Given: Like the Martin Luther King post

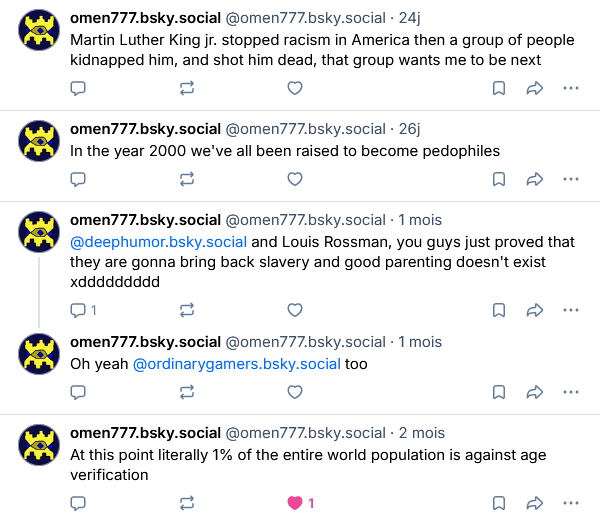Looking at the screenshot, I should 295,88.
